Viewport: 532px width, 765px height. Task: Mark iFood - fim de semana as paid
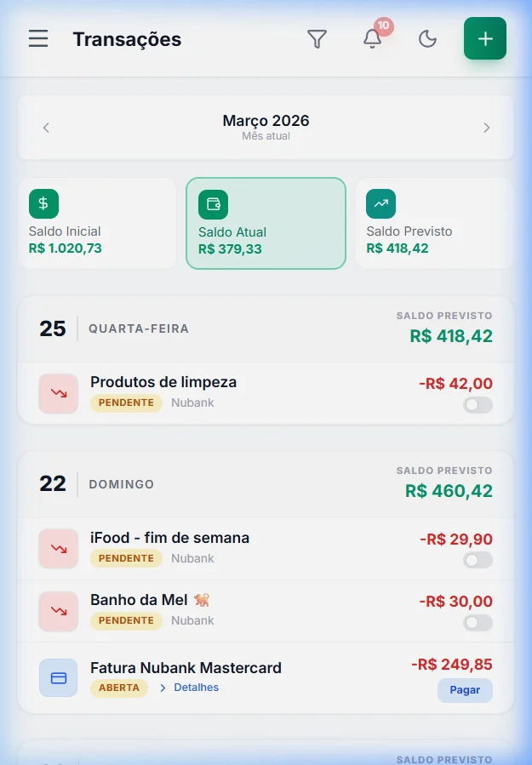(478, 561)
